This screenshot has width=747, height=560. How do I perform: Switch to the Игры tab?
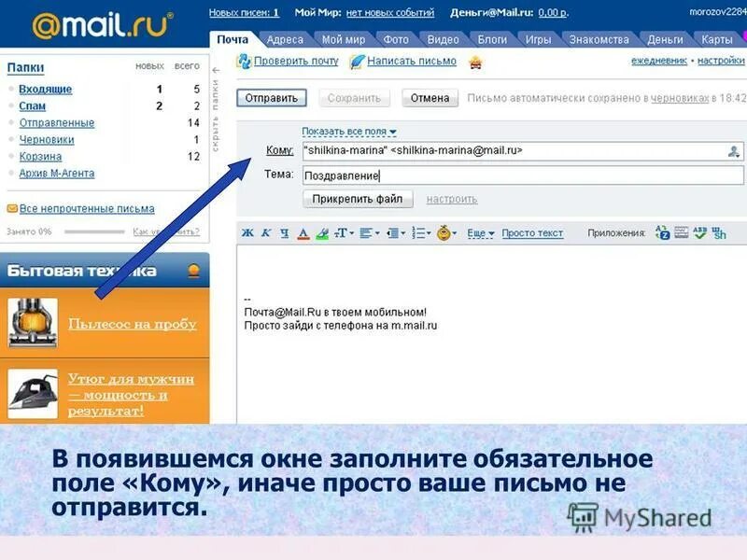539,39
